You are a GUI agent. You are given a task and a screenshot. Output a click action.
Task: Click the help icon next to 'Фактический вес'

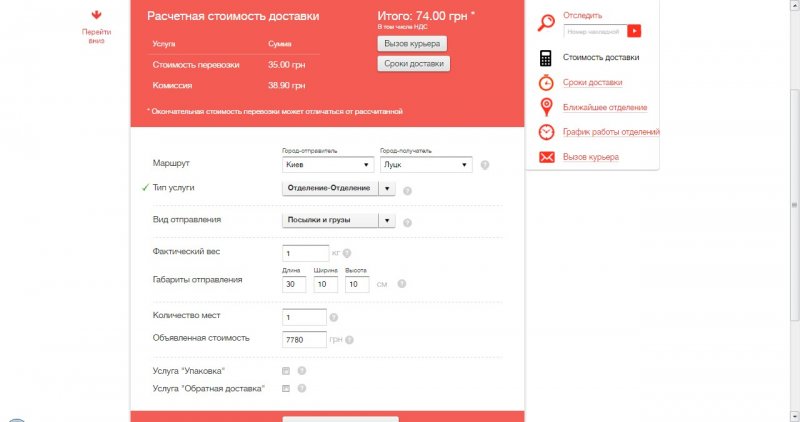(x=347, y=254)
